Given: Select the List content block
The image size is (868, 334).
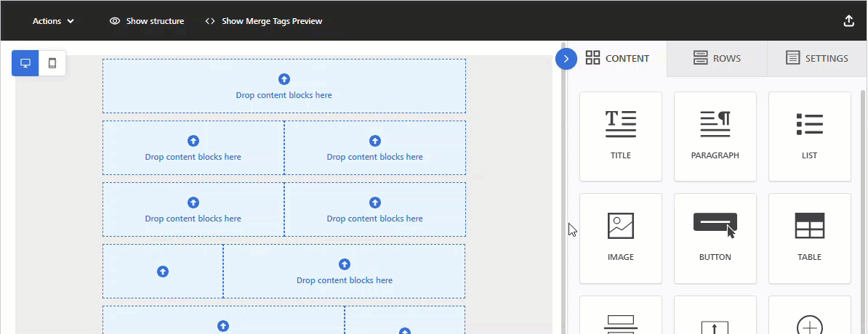Looking at the screenshot, I should coord(809,137).
